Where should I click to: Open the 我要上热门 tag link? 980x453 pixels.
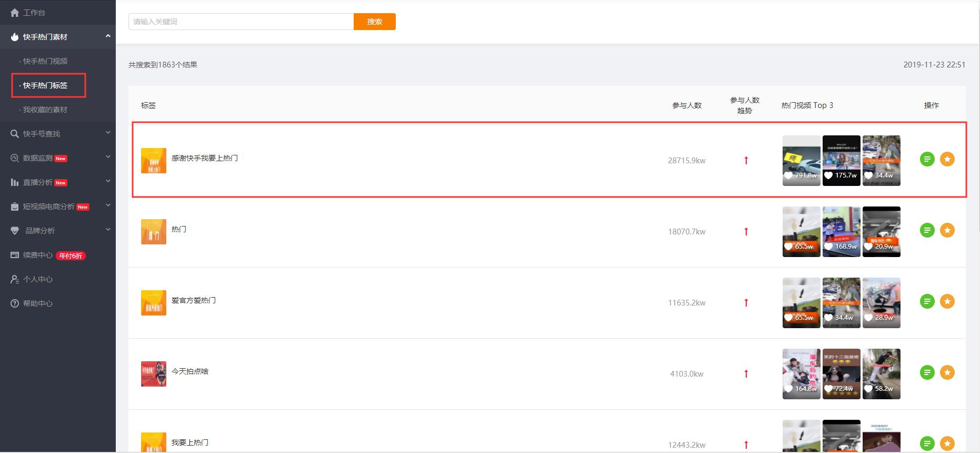(190, 442)
